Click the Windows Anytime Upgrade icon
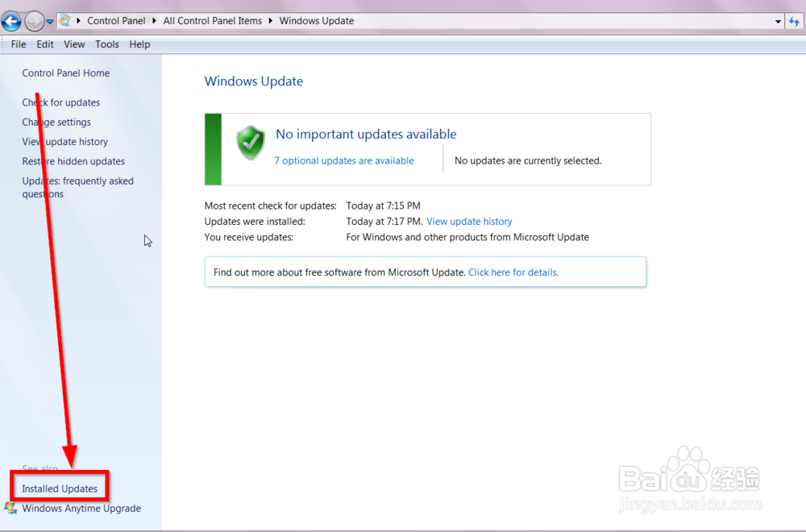806x532 pixels. point(11,509)
